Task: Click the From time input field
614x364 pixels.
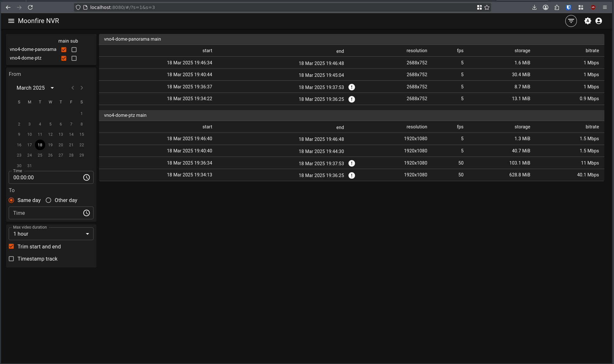Action: pyautogui.click(x=45, y=177)
